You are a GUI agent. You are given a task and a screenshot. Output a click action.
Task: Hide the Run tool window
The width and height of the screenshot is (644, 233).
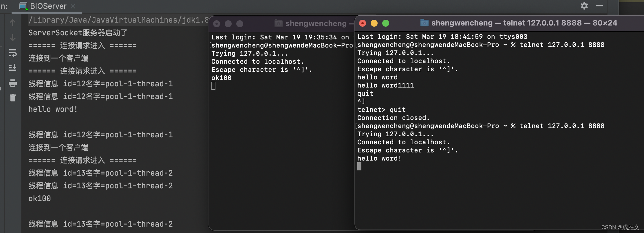point(599,6)
